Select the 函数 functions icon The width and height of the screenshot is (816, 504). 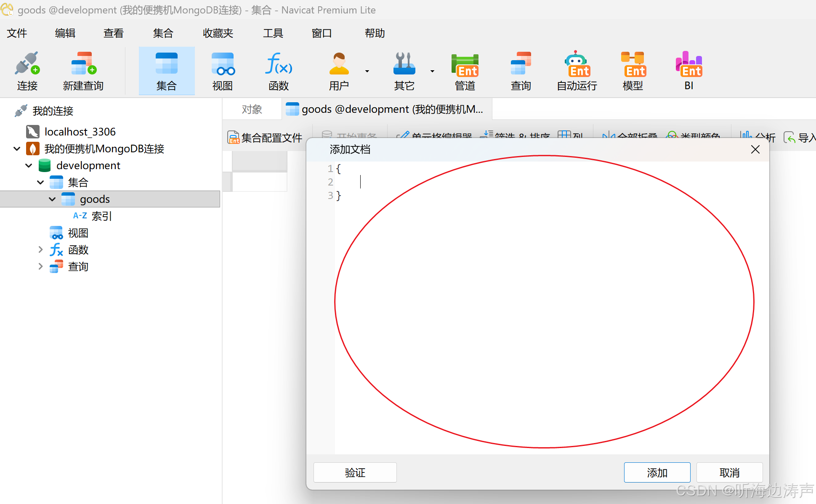[278, 71]
